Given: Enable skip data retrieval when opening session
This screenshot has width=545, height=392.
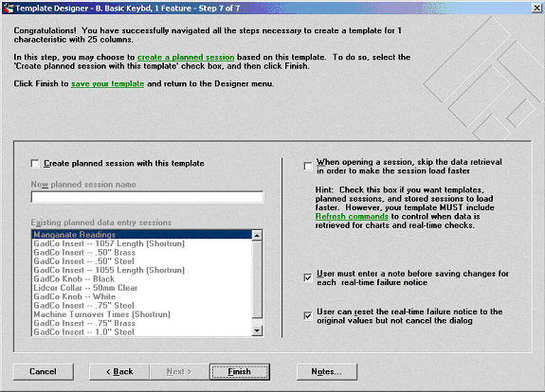Looking at the screenshot, I should click(x=308, y=167).
